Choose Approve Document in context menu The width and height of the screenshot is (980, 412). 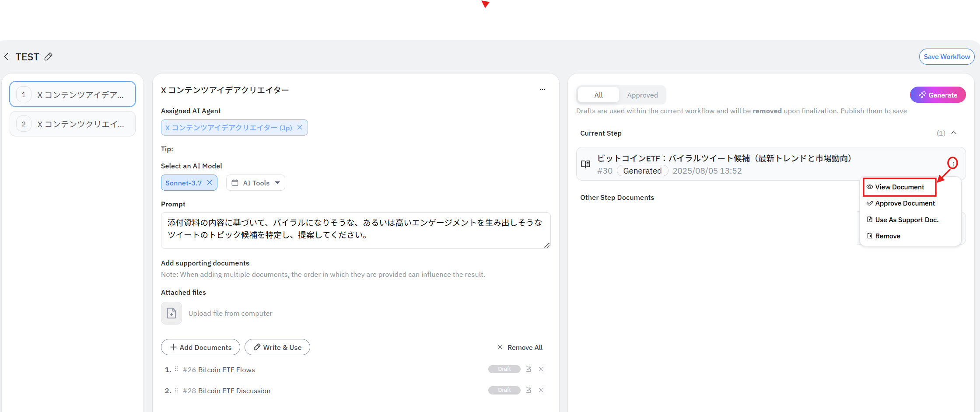click(x=904, y=203)
